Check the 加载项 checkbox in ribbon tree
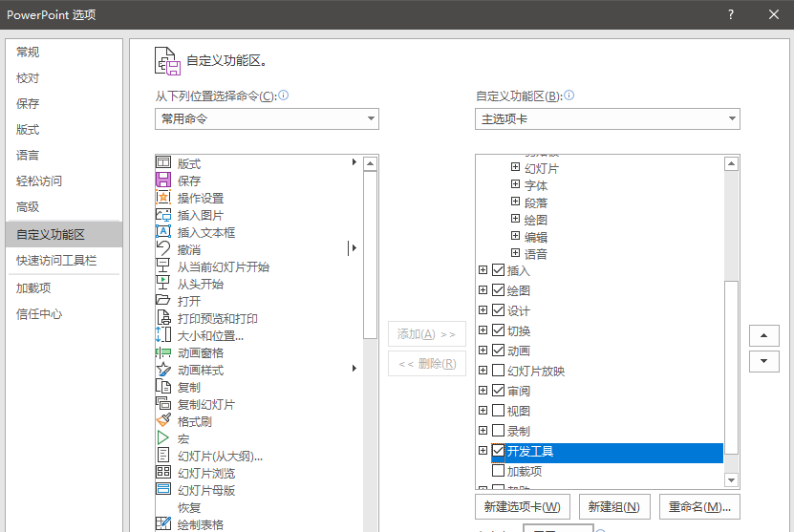This screenshot has width=794, height=532. (498, 471)
